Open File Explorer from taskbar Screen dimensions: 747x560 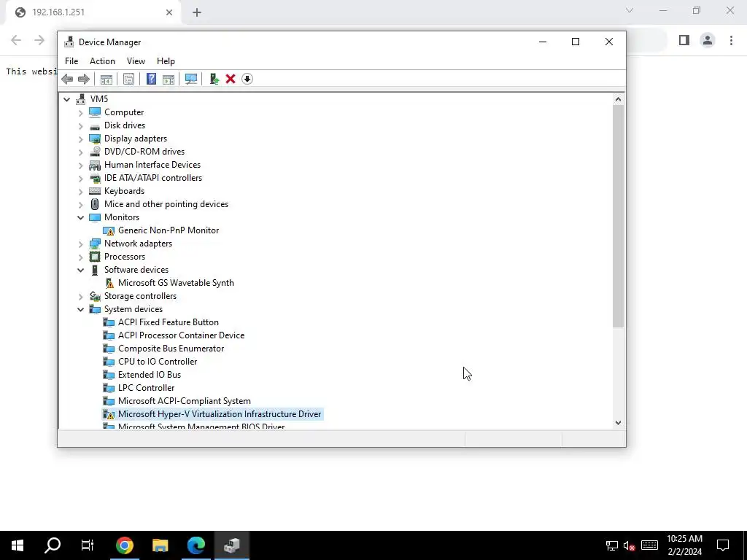pyautogui.click(x=160, y=545)
